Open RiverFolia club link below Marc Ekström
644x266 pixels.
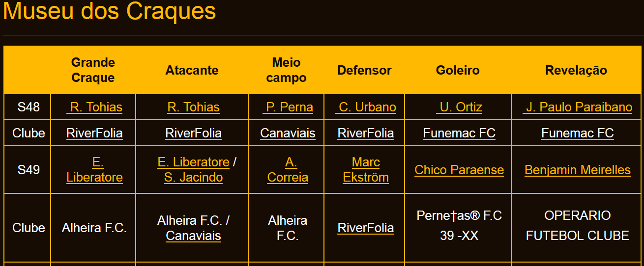click(x=366, y=228)
